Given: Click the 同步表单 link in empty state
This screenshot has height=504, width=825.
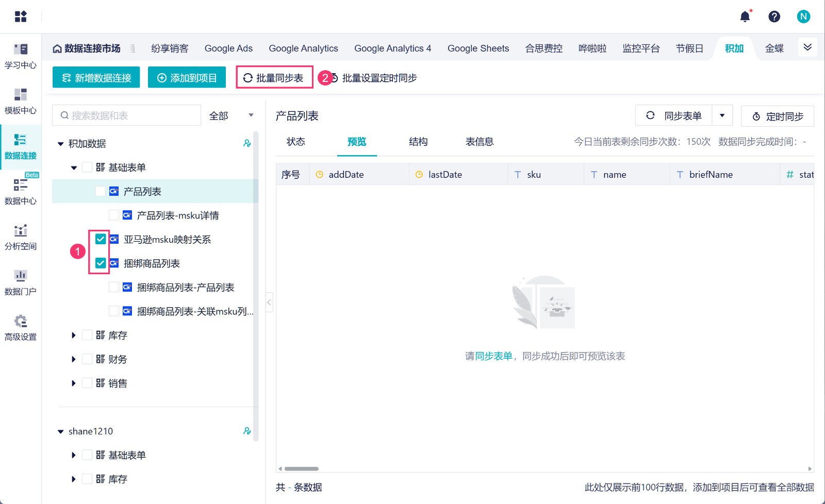Looking at the screenshot, I should point(493,356).
